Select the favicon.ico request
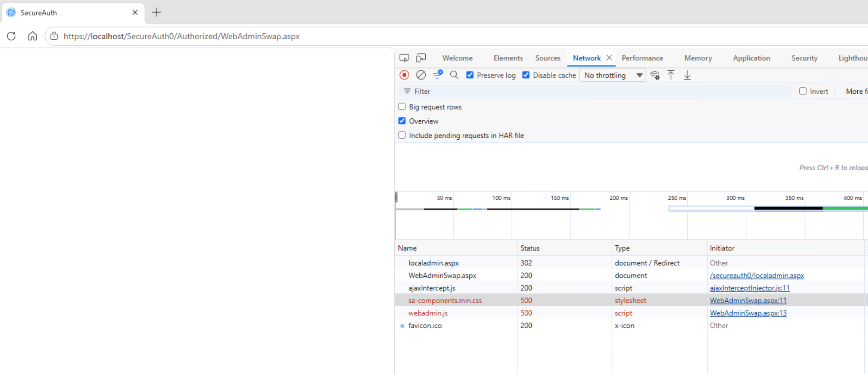The image size is (868, 374). click(425, 326)
